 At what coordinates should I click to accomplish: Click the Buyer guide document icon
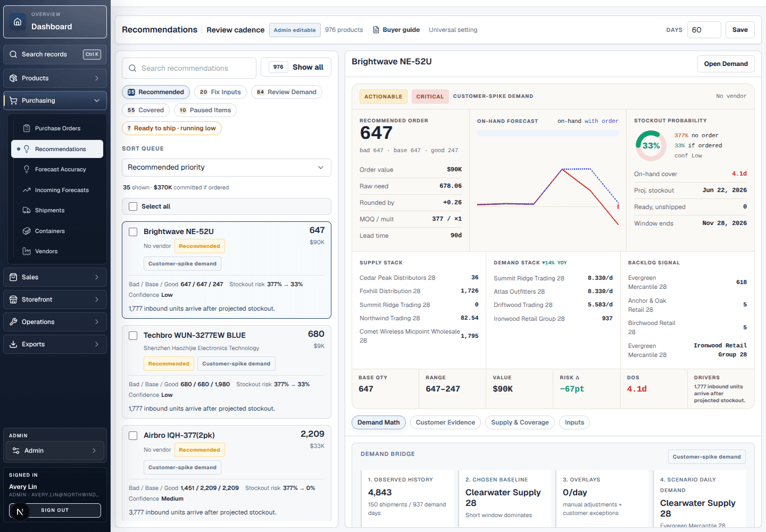(x=376, y=30)
